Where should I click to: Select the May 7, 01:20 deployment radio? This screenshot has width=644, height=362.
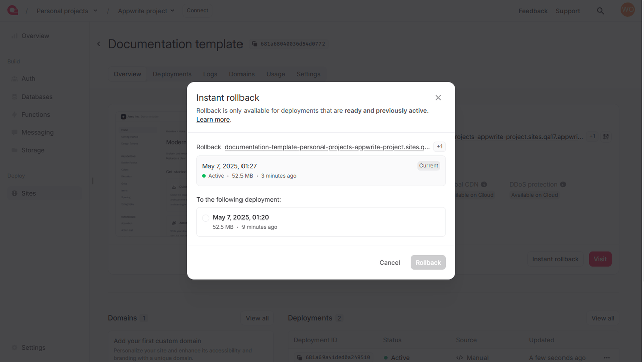pos(205,218)
